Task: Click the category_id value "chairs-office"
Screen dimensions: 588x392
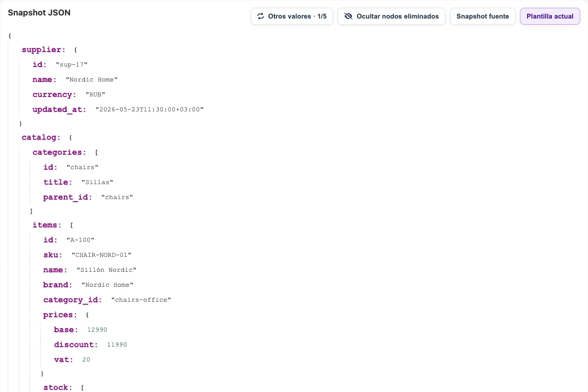Action: point(141,300)
